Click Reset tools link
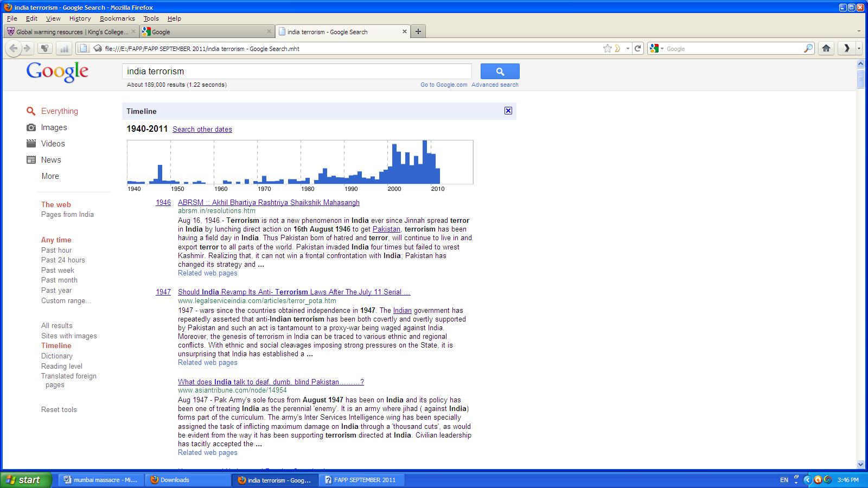Viewport: 868px width, 488px height. [x=59, y=409]
